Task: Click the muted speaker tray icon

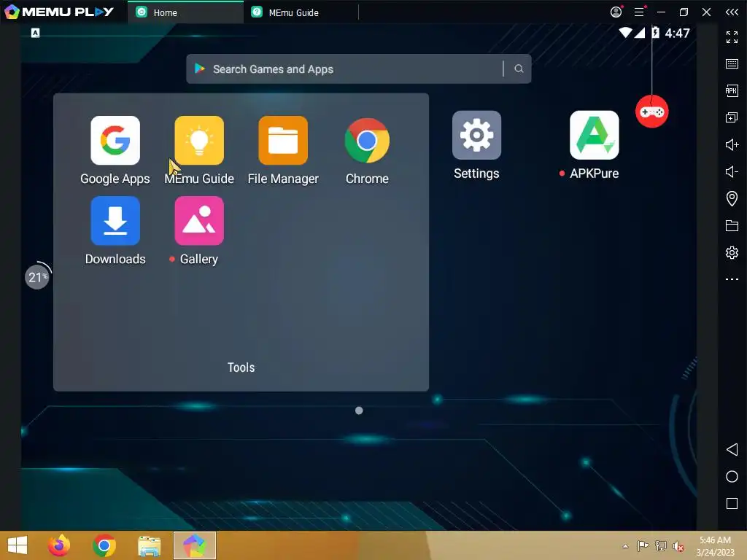Action: (x=678, y=546)
